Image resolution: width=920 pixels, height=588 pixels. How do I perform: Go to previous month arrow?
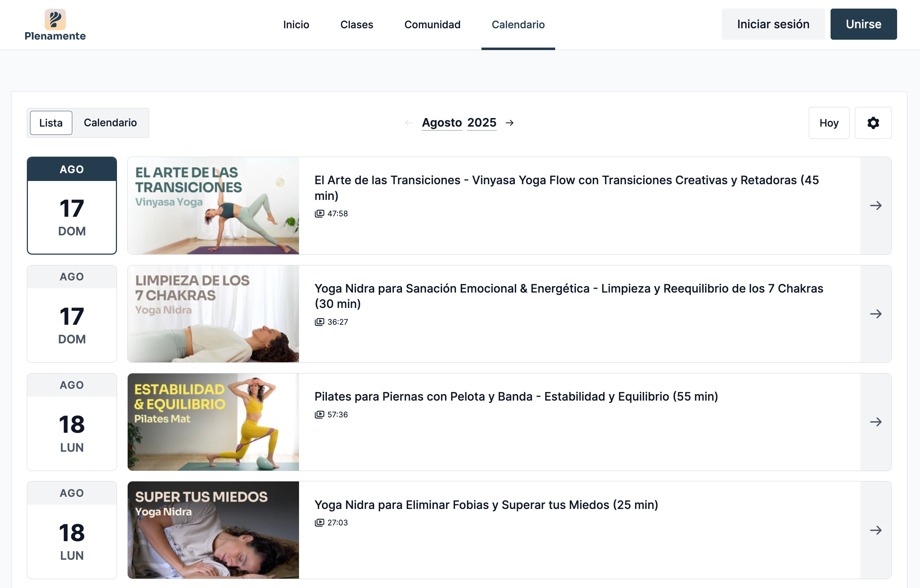pyautogui.click(x=409, y=123)
